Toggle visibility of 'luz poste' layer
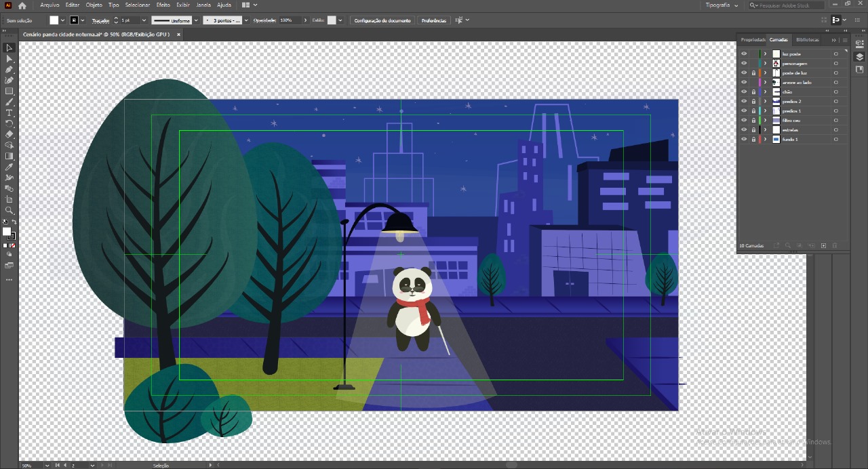 click(744, 54)
